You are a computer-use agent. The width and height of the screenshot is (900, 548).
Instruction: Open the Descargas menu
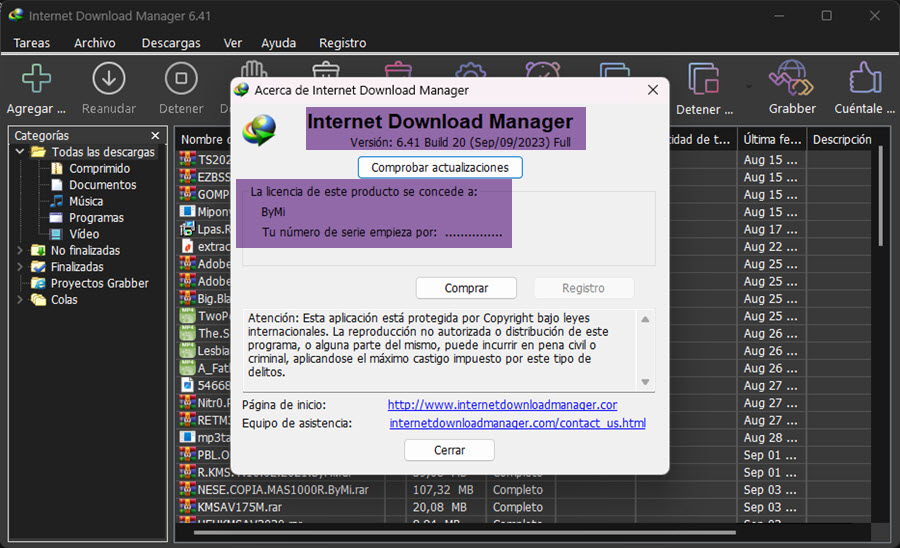tap(171, 43)
